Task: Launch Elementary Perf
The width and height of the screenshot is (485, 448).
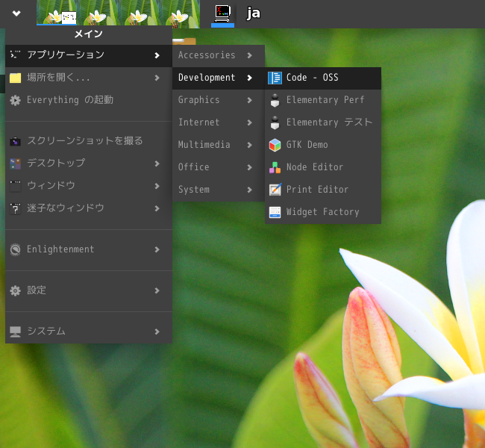Action: coord(323,100)
